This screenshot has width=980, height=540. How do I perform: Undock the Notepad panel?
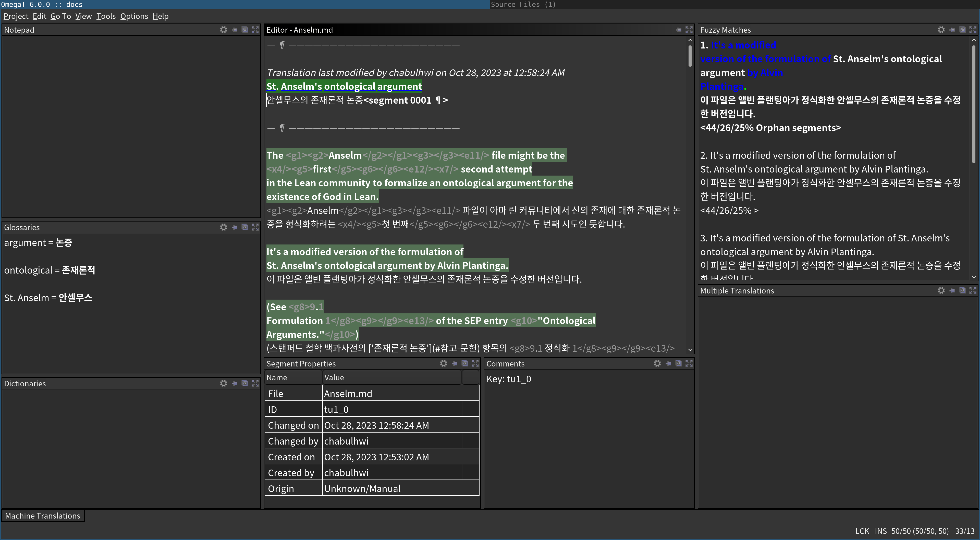[245, 30]
